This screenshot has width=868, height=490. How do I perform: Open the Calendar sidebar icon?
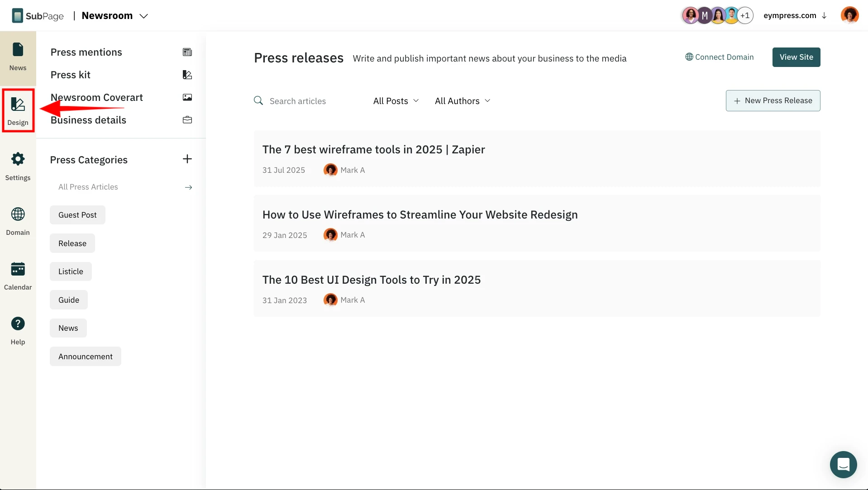click(x=18, y=276)
